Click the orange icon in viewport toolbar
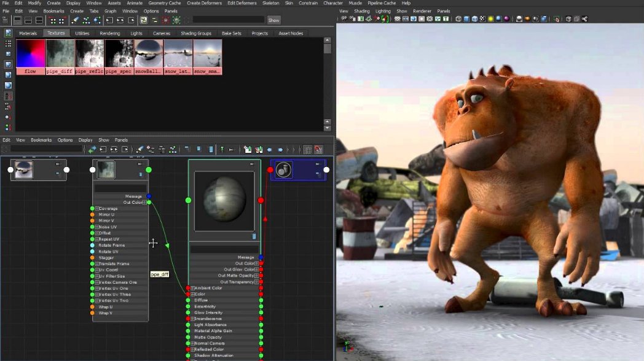Viewport: 644px width, 361px height. coord(527,19)
